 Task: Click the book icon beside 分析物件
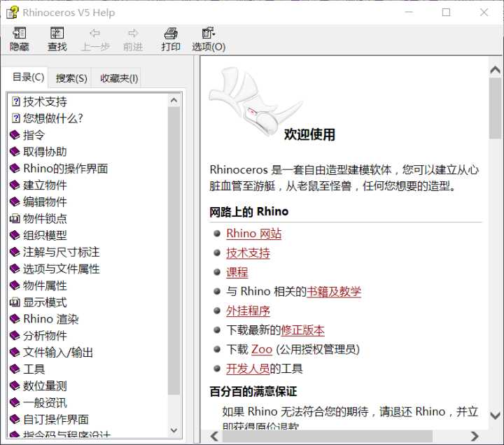15,335
